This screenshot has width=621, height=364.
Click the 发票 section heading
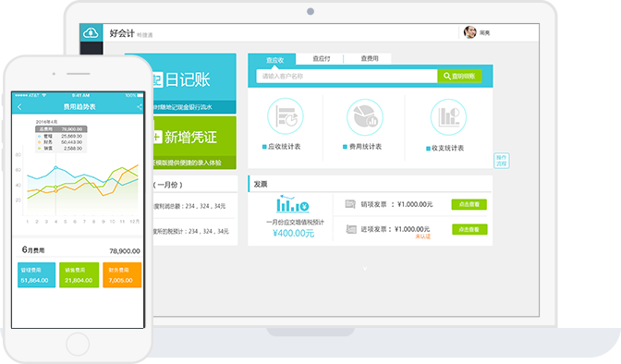click(x=261, y=184)
